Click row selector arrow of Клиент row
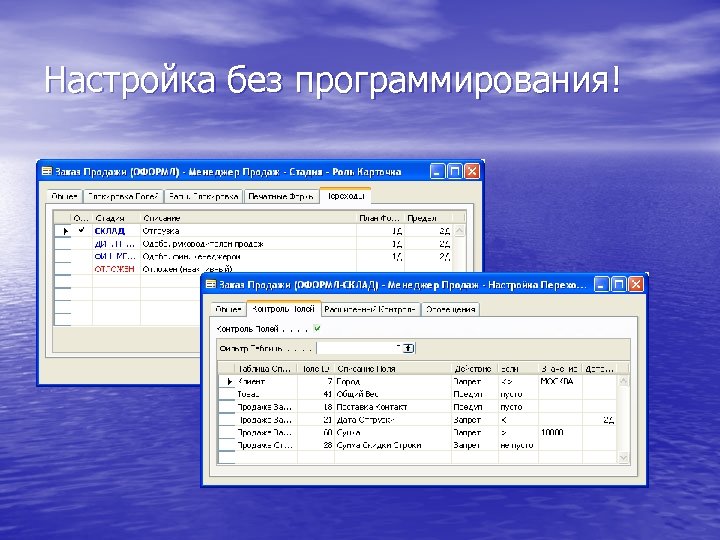 [x=230, y=382]
